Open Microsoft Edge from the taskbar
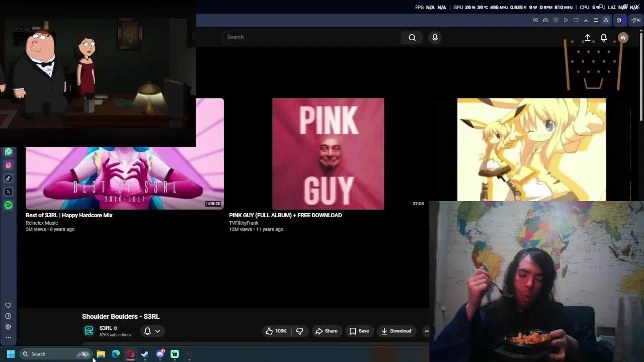Viewport: 644px width, 362px height. click(x=116, y=354)
